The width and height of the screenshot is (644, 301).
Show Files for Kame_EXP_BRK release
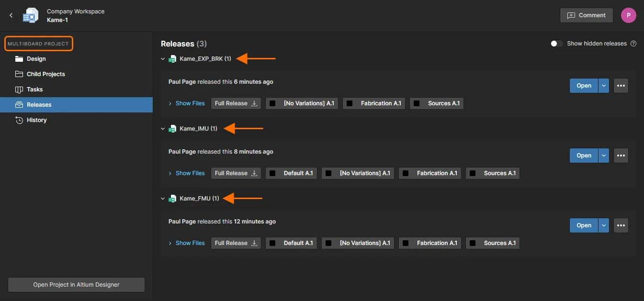click(x=187, y=103)
